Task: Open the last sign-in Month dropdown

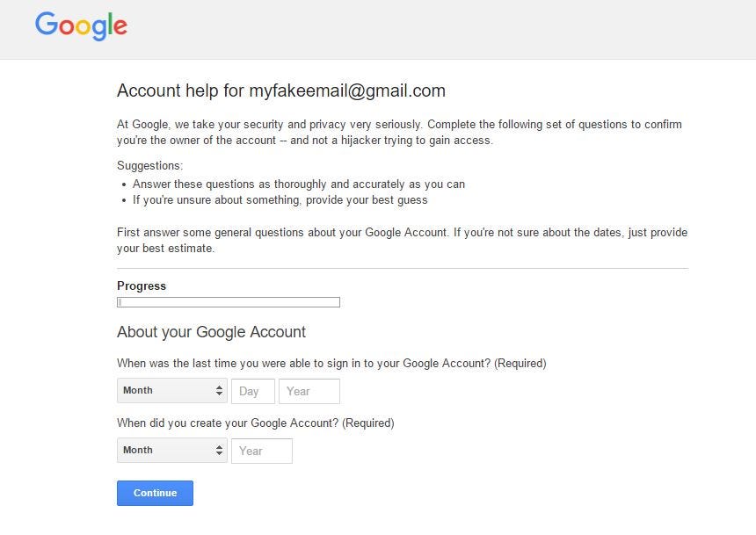Action: (172, 391)
